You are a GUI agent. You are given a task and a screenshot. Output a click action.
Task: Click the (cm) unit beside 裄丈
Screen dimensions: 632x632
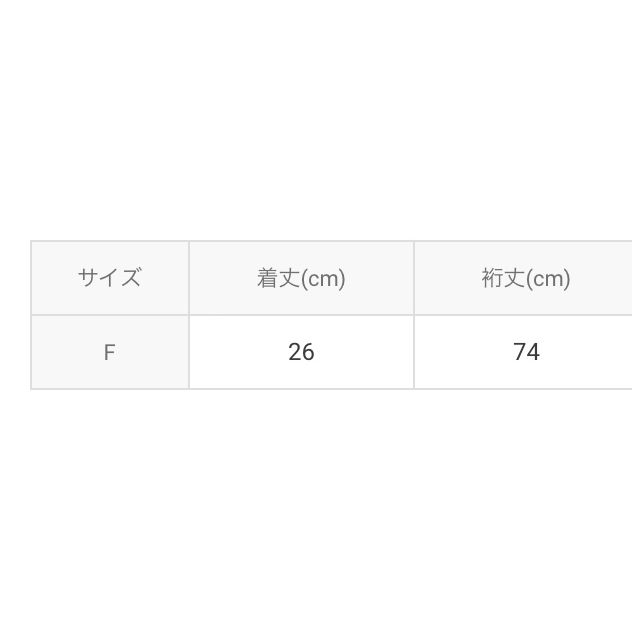pyautogui.click(x=548, y=279)
